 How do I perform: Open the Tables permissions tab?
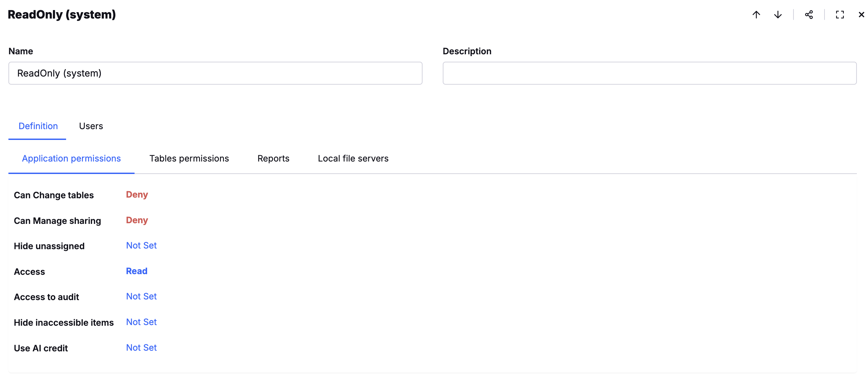click(x=189, y=158)
